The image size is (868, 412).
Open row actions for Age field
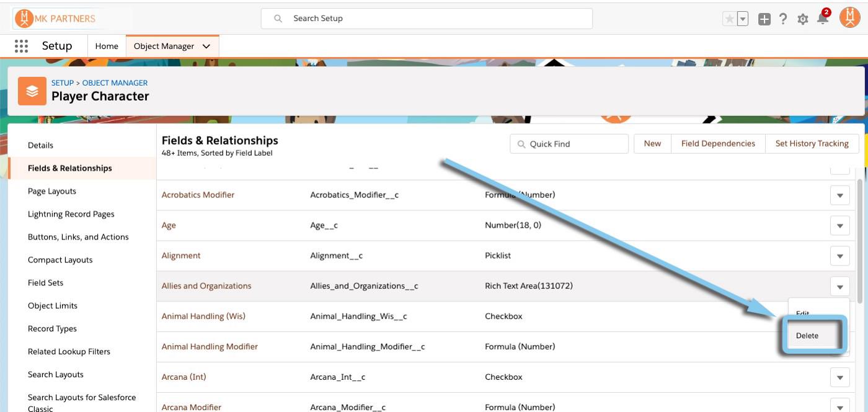pyautogui.click(x=839, y=226)
